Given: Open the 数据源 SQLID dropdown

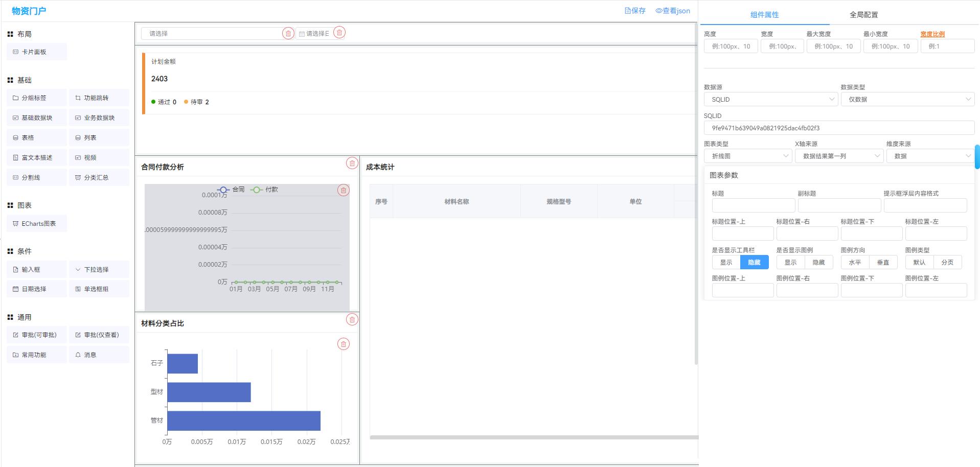Looking at the screenshot, I should (x=770, y=100).
